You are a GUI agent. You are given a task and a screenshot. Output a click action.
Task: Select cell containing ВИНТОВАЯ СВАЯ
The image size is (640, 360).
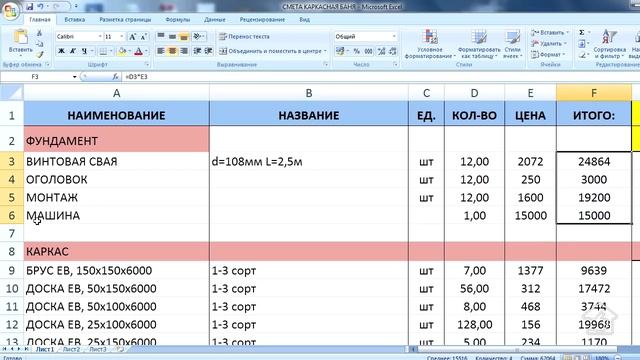(116, 162)
